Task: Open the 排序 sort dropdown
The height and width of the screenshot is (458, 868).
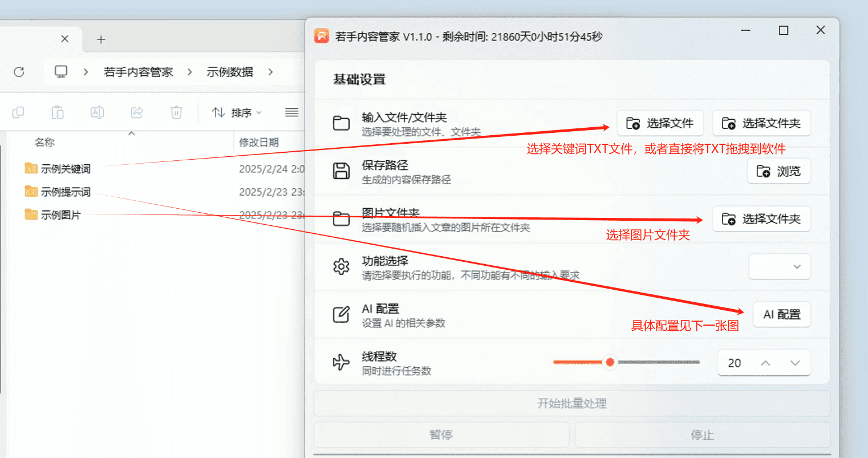Action: click(x=237, y=112)
